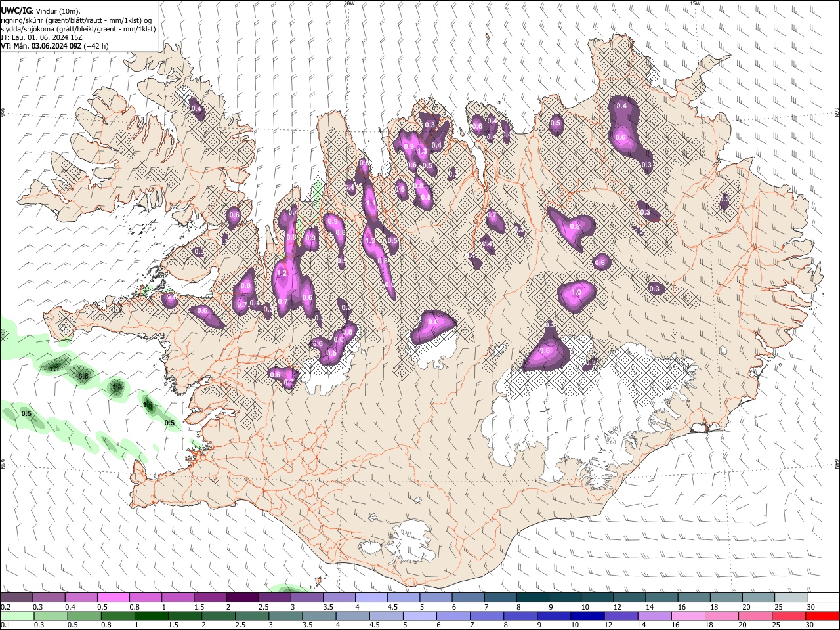This screenshot has width=840, height=630.
Task: Choose the rain legend swatch from 4.5 to 5
Action: tap(386, 616)
